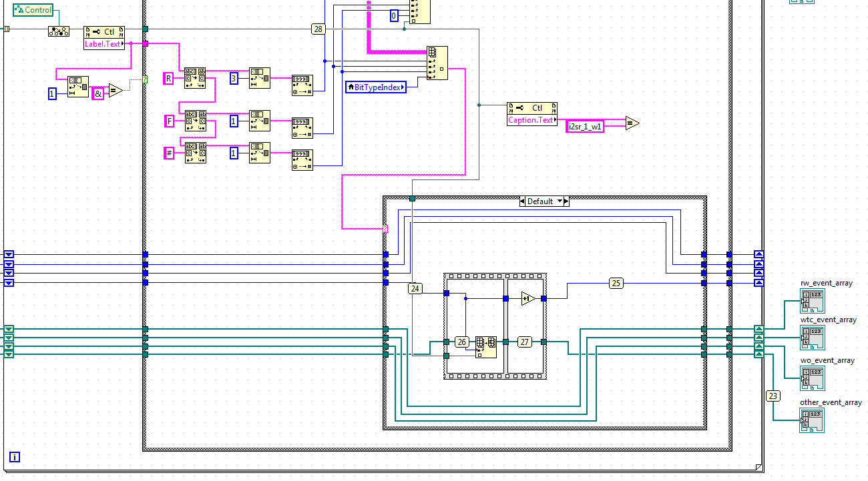Select the rw_event_array label text

point(826,283)
